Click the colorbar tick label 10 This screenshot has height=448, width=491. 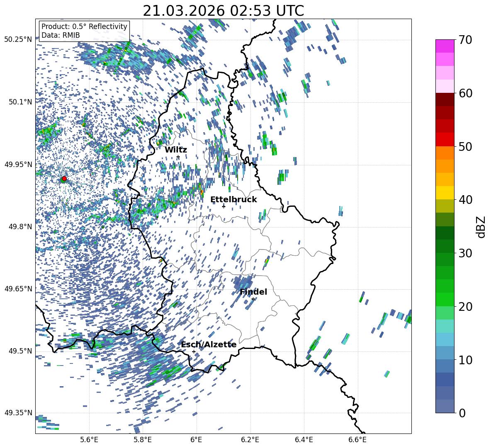click(x=465, y=360)
